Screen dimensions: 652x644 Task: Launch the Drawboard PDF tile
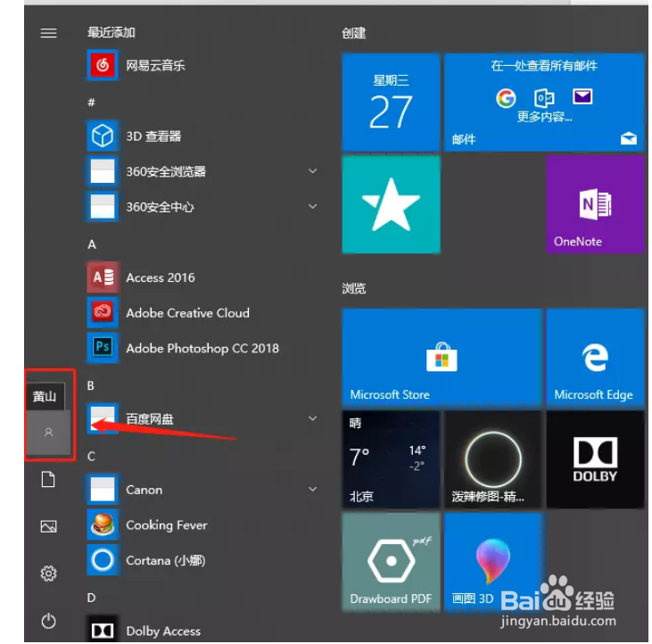coord(391,562)
